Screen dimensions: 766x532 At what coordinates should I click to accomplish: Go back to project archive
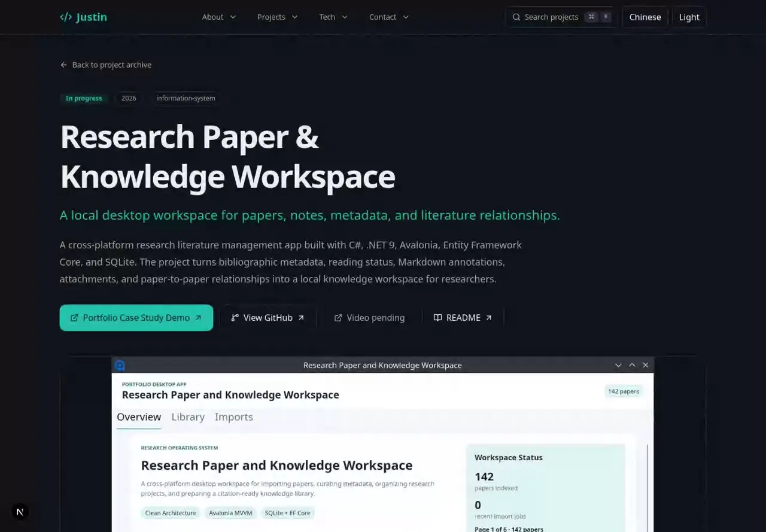tap(106, 65)
